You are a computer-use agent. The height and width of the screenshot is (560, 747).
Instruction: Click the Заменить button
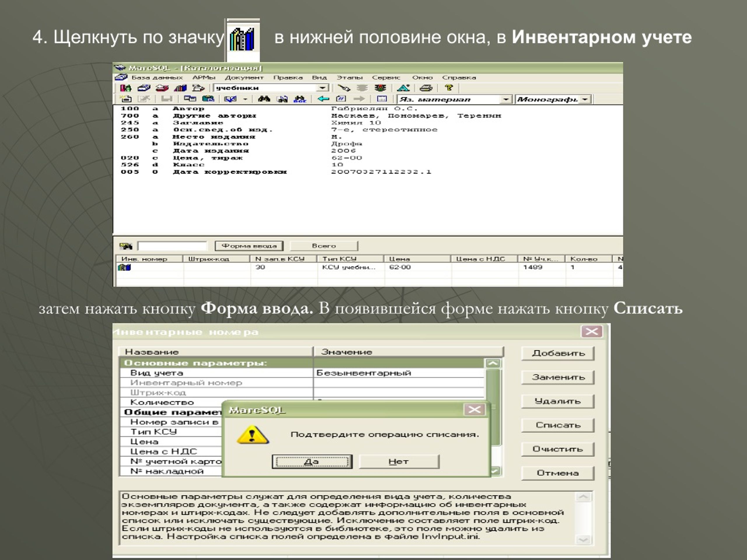558,377
